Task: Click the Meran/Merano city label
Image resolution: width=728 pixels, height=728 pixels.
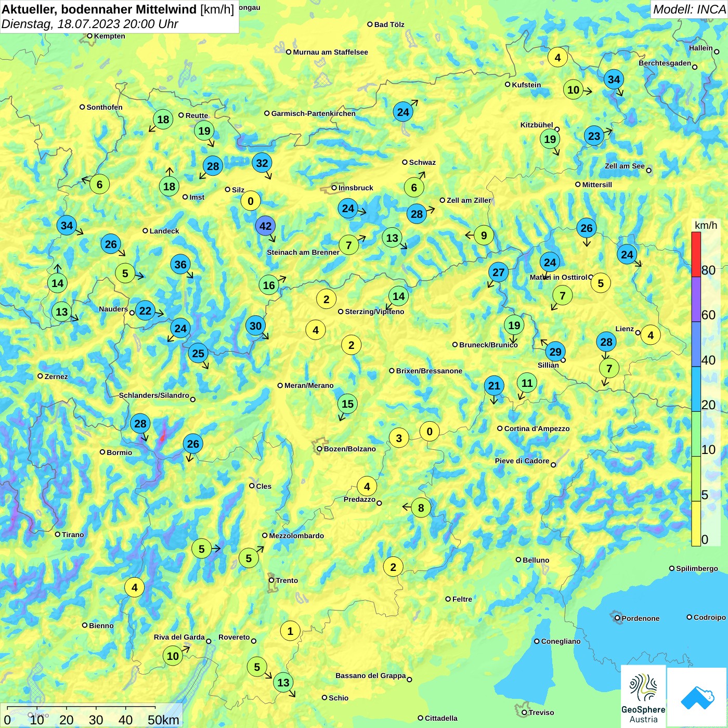Action: pyautogui.click(x=309, y=385)
